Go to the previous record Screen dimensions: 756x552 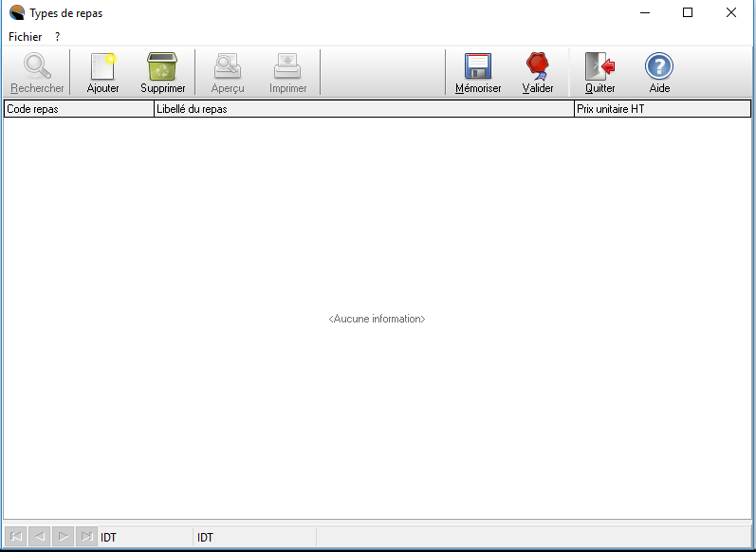[40, 537]
